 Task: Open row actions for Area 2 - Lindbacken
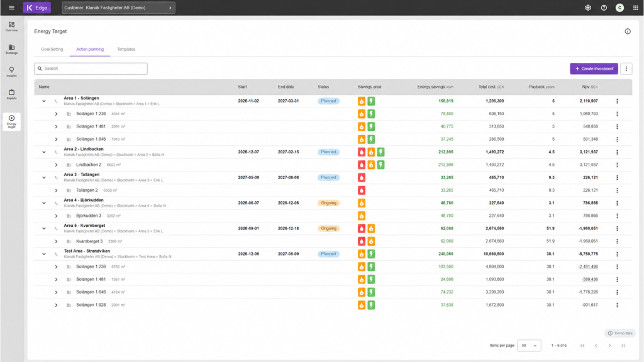[x=617, y=152]
